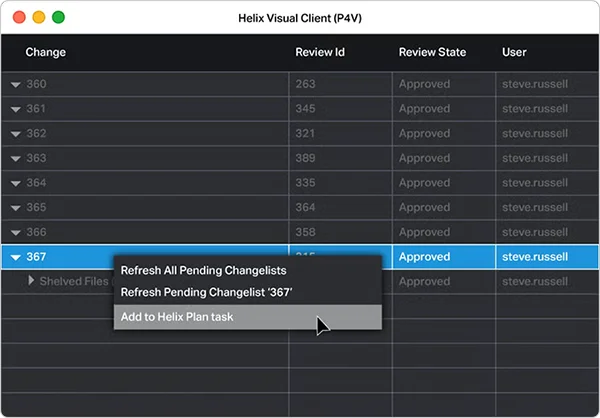Collapse changelist 362 arrow
The width and height of the screenshot is (600, 418).
tap(16, 134)
